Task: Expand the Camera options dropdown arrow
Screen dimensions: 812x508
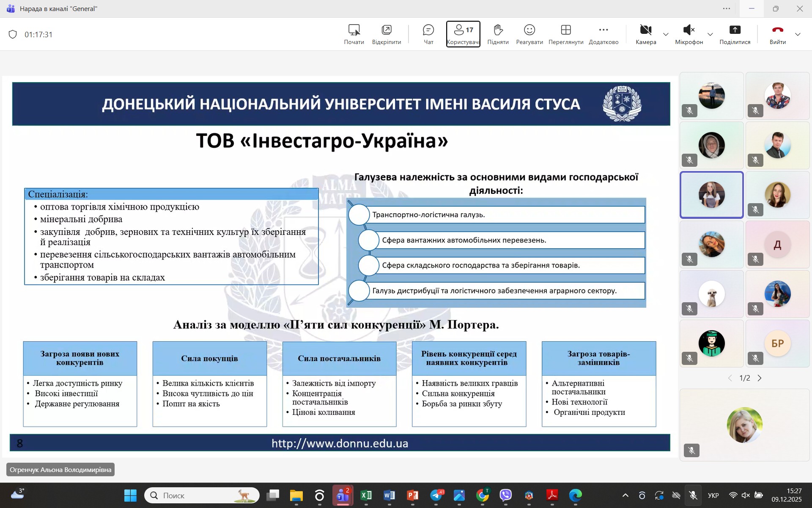Action: point(666,34)
